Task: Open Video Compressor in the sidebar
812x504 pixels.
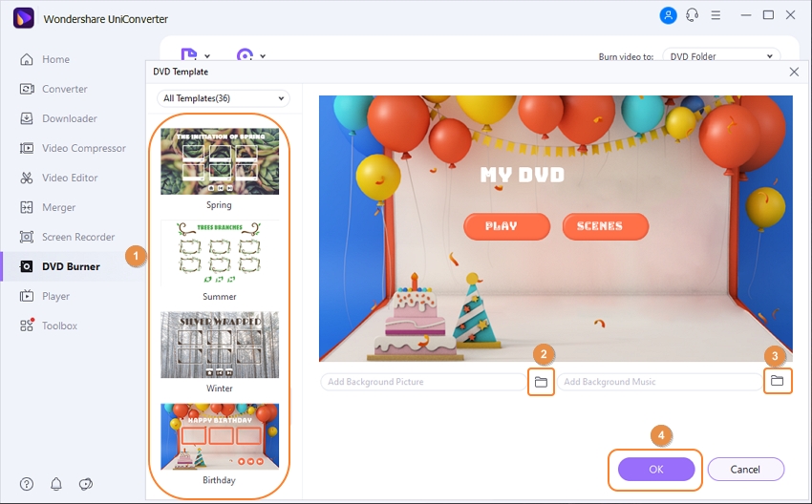Action: tap(83, 148)
